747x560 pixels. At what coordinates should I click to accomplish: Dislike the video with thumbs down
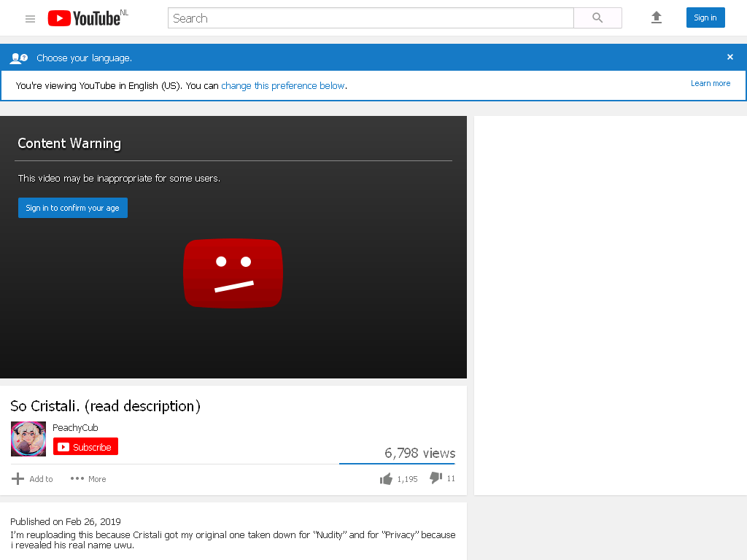[x=442, y=478]
